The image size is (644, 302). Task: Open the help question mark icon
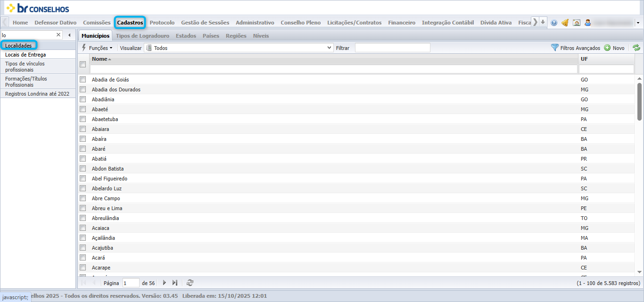tap(554, 23)
